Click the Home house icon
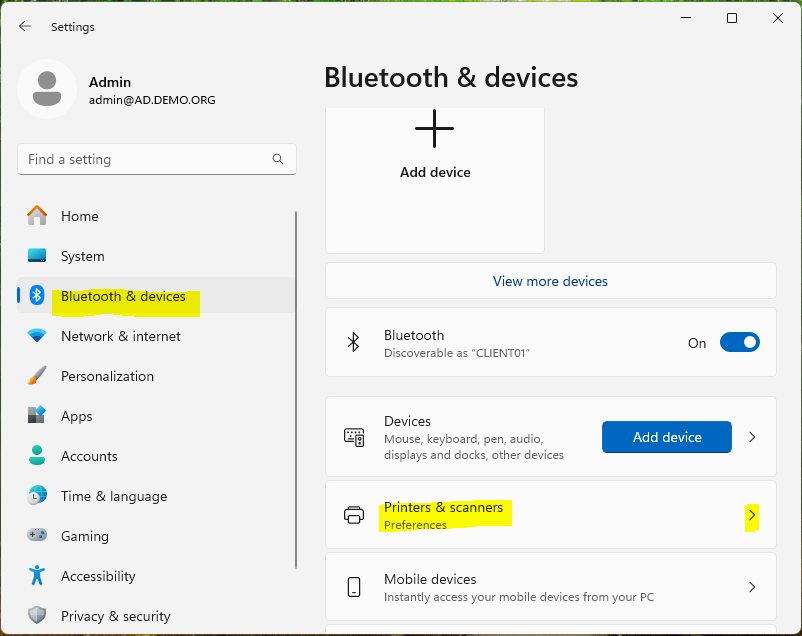 click(x=37, y=215)
